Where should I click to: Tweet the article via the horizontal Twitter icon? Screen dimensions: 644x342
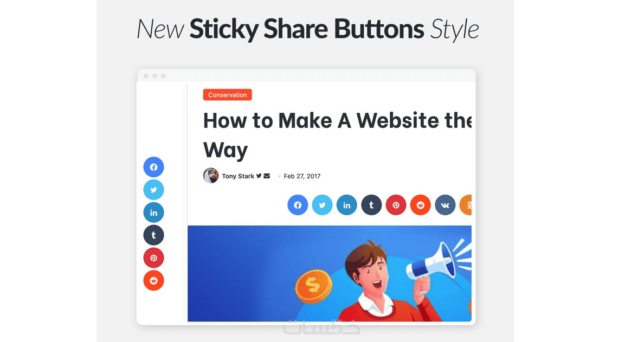[x=323, y=205]
